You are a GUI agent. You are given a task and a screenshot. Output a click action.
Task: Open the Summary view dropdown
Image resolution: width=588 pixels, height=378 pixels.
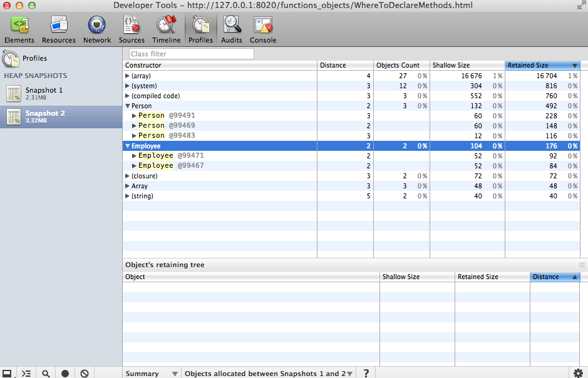pos(151,373)
